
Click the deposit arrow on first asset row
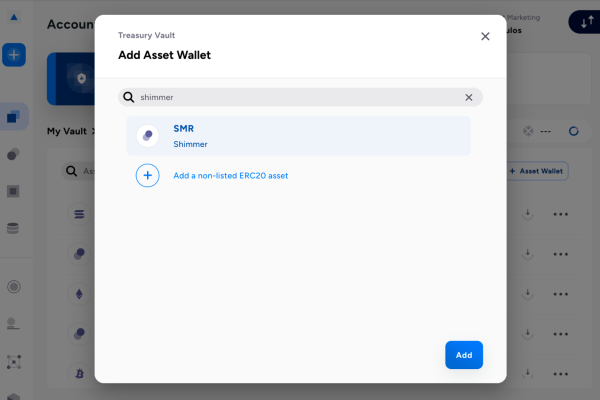527,214
